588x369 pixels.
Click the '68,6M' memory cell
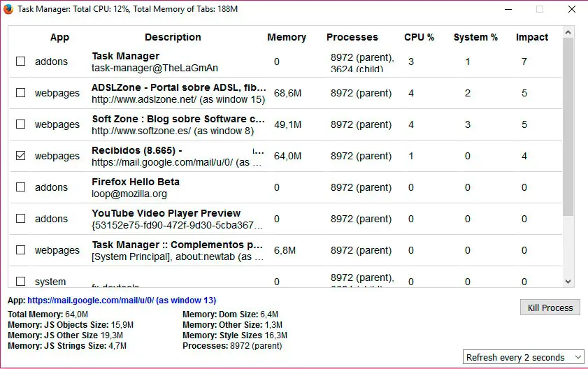click(287, 93)
